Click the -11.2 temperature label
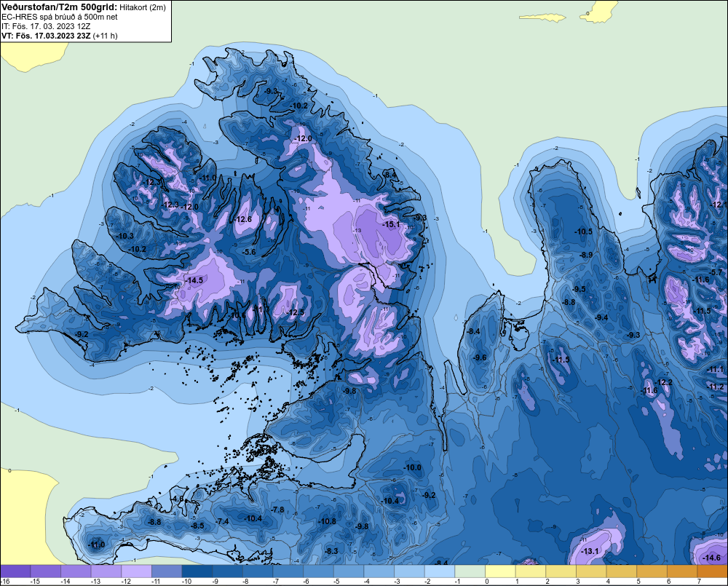This screenshot has height=586, width=728. [716, 387]
